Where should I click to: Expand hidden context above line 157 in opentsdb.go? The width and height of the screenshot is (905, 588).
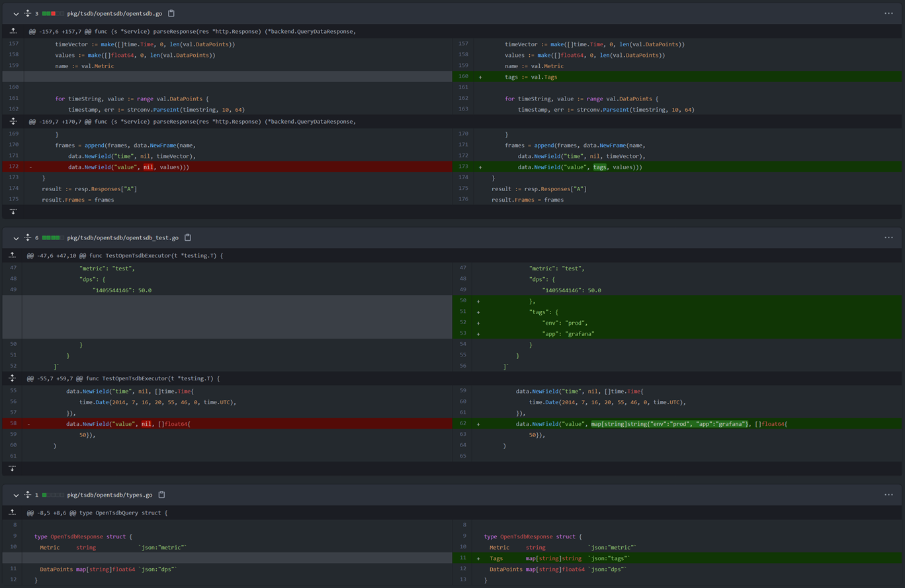[x=13, y=30]
